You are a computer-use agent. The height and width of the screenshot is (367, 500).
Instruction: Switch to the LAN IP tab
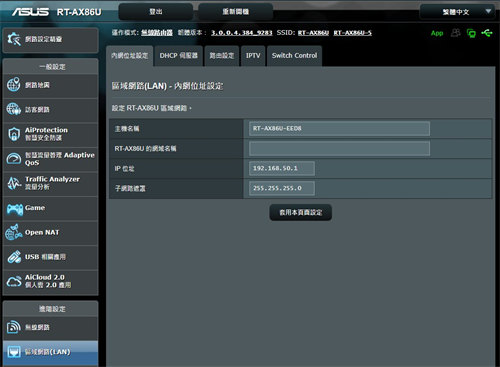pyautogui.click(x=130, y=56)
